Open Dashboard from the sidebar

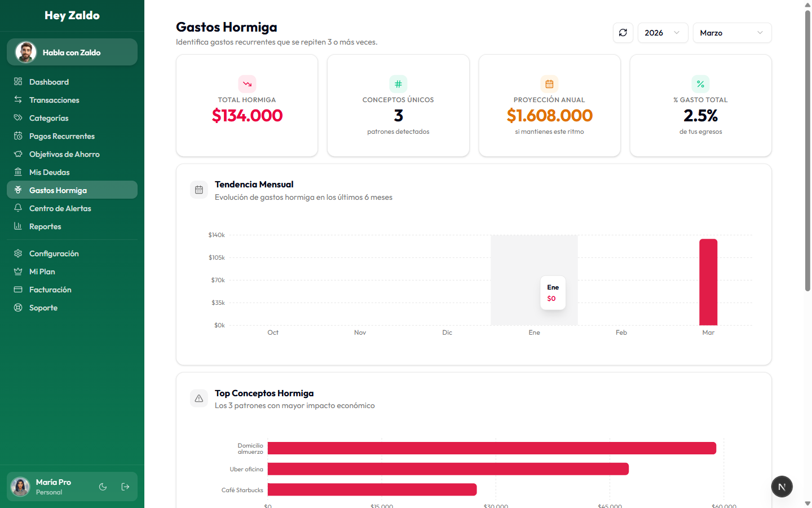49,82
